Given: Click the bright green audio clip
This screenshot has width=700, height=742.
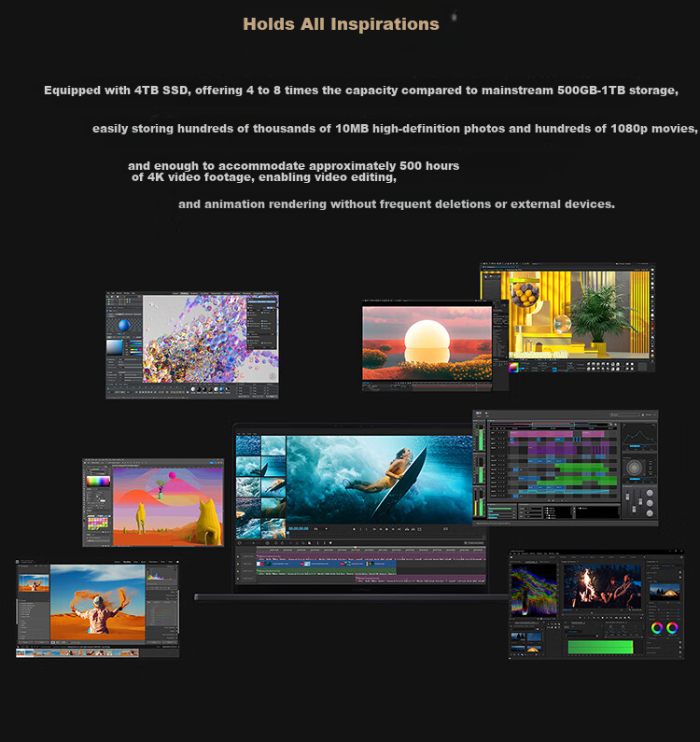Looking at the screenshot, I should [x=600, y=647].
